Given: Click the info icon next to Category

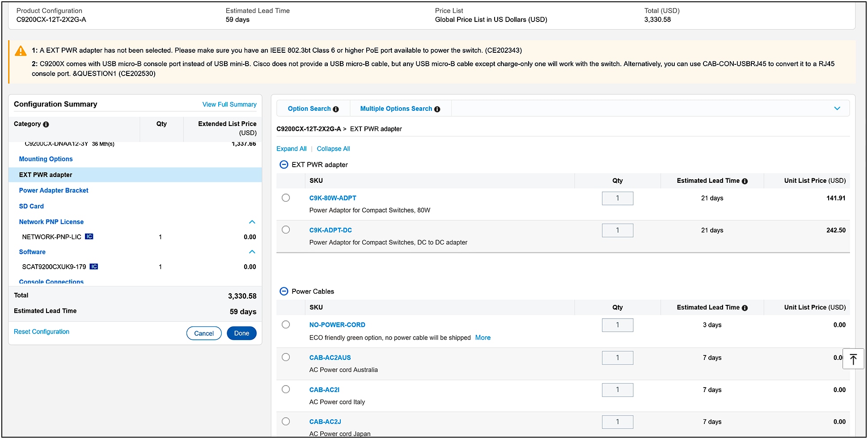Looking at the screenshot, I should click(46, 124).
